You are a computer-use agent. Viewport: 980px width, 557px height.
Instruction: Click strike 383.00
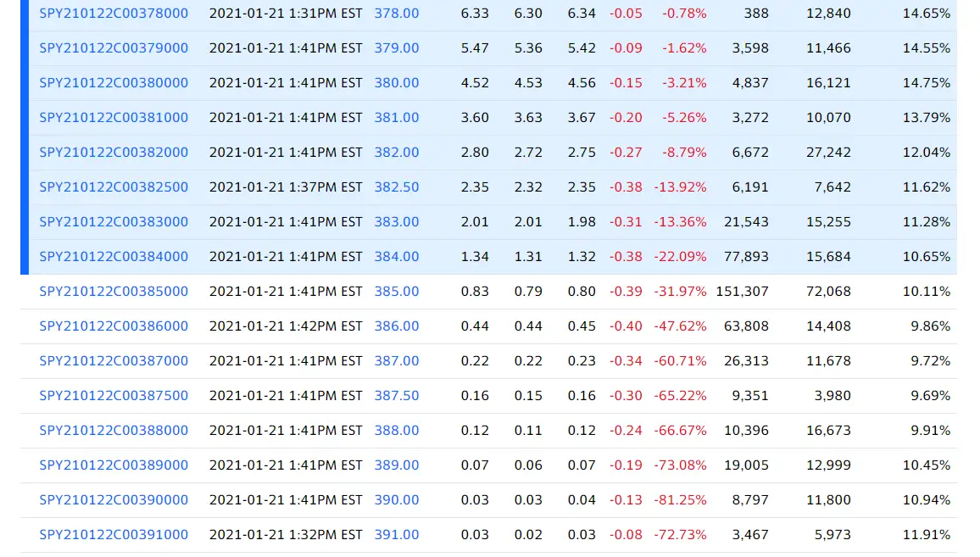tap(397, 222)
